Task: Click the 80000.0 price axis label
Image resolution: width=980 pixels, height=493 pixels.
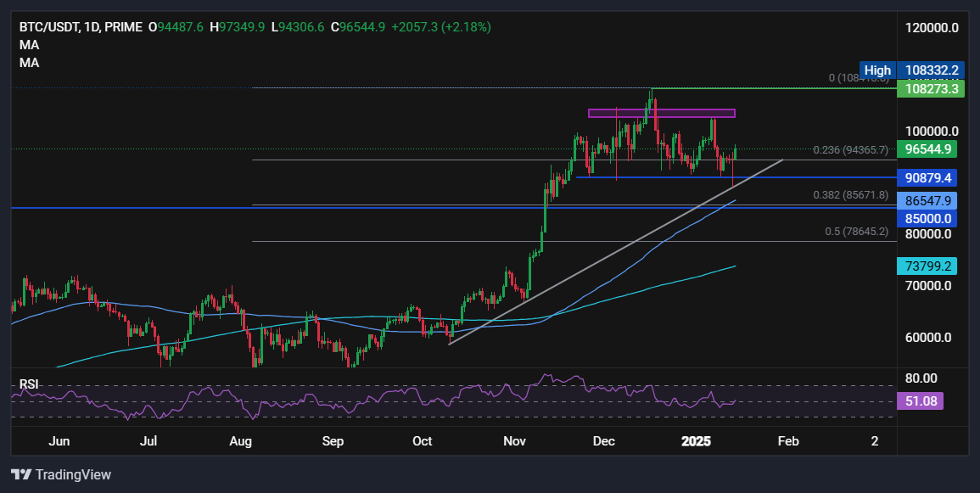Action: point(929,234)
